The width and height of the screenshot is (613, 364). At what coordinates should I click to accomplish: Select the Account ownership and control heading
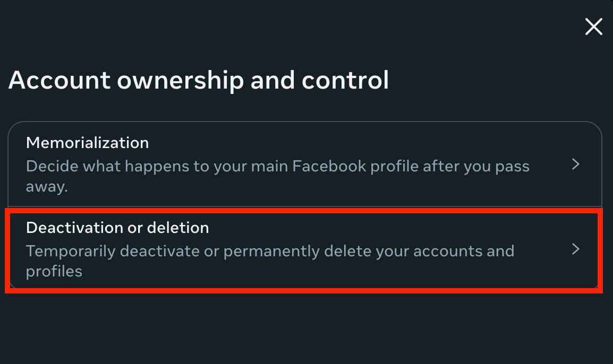(199, 80)
